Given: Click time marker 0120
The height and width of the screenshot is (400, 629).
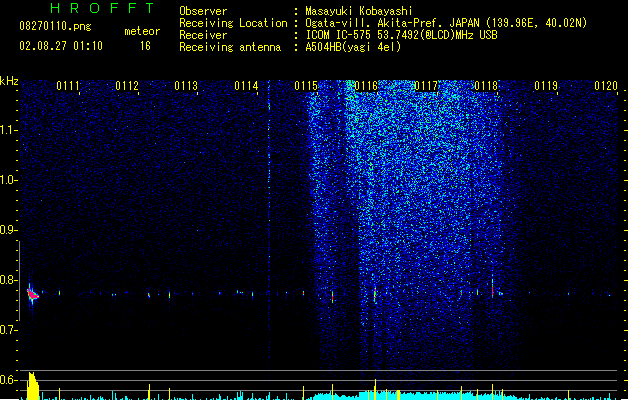Looking at the screenshot, I should click(606, 86).
